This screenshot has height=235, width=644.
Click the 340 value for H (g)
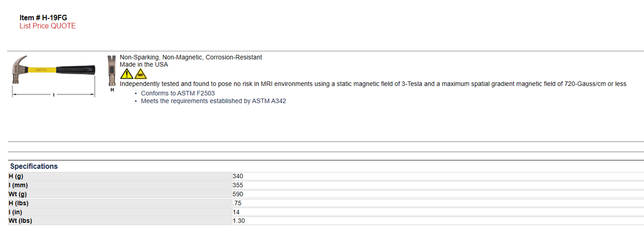[238, 176]
